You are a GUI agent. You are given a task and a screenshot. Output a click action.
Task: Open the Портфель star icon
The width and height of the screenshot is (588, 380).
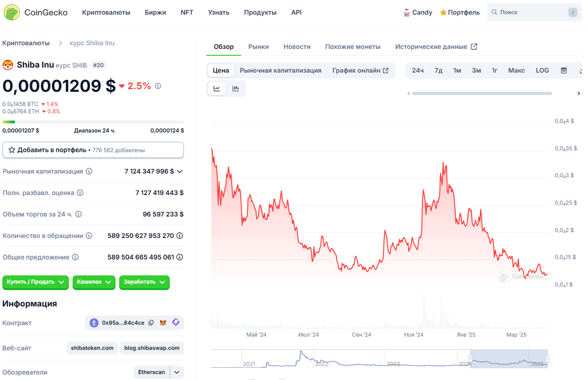443,13
